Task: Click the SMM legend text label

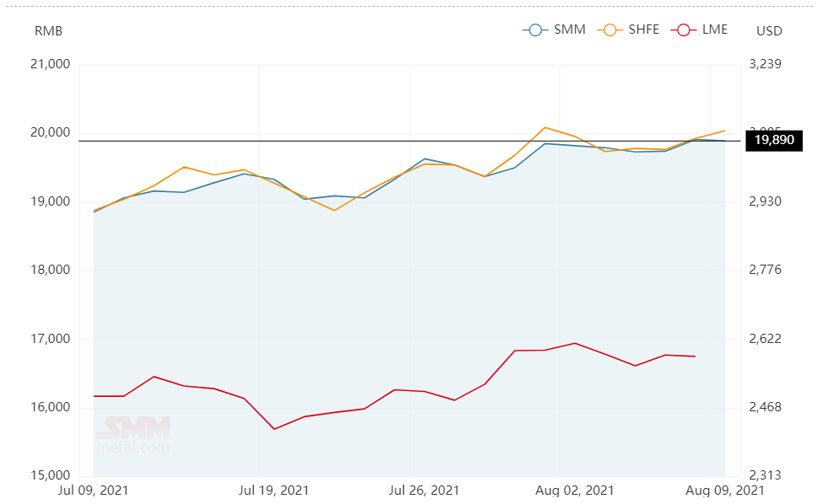Action: [569, 29]
